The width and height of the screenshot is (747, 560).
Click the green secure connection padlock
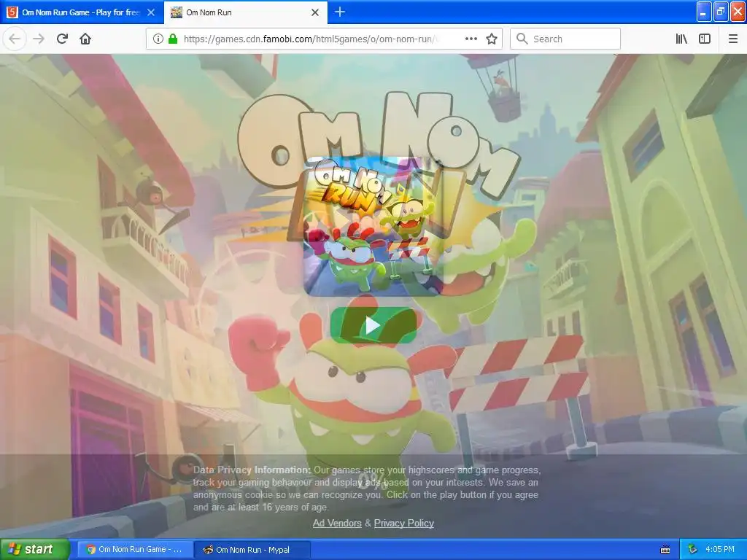(x=173, y=39)
